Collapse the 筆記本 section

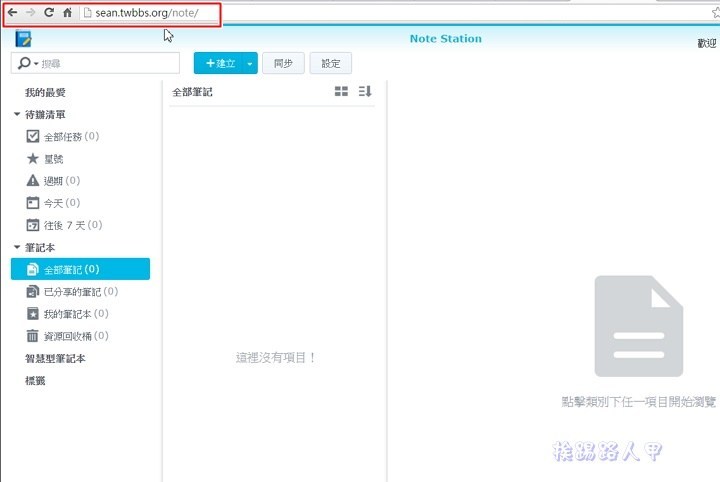(17, 247)
